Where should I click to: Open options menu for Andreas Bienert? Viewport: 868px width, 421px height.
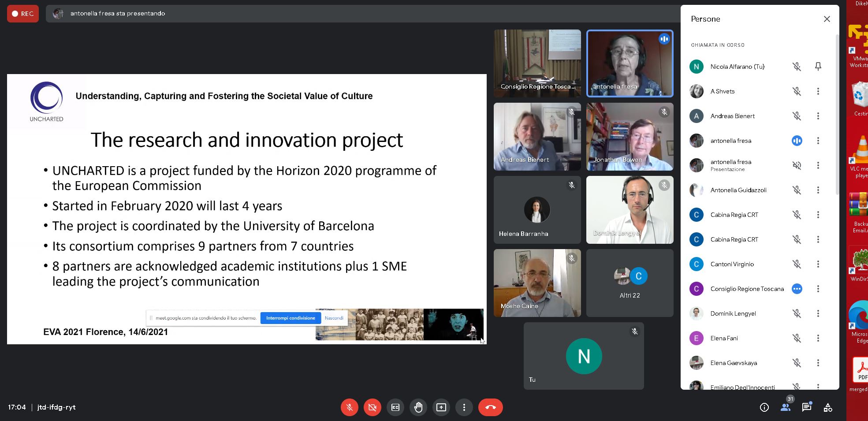818,116
